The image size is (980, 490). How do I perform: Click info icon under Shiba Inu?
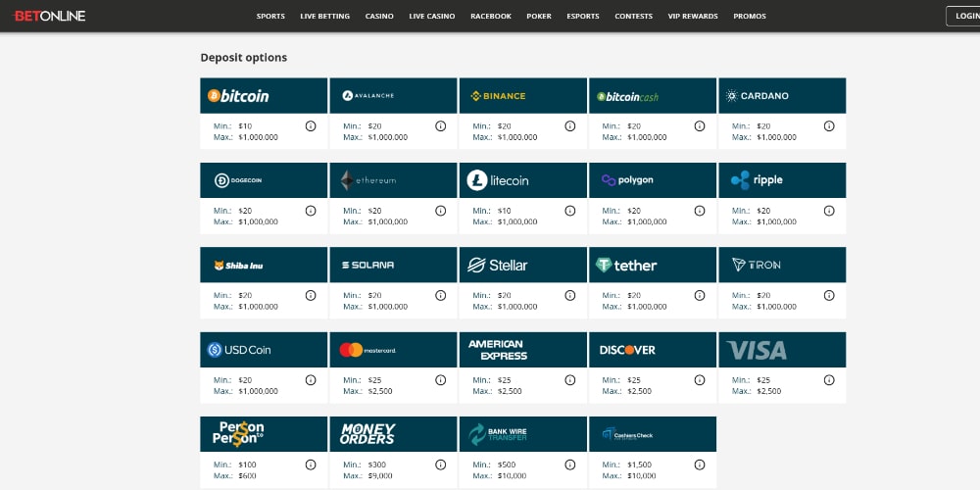[311, 295]
